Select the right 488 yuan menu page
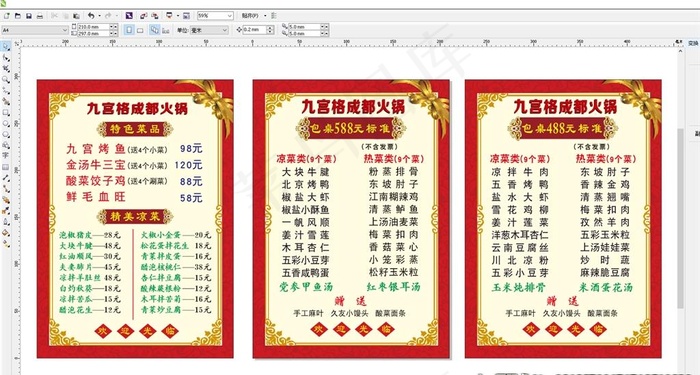The image size is (700, 375). click(x=563, y=219)
